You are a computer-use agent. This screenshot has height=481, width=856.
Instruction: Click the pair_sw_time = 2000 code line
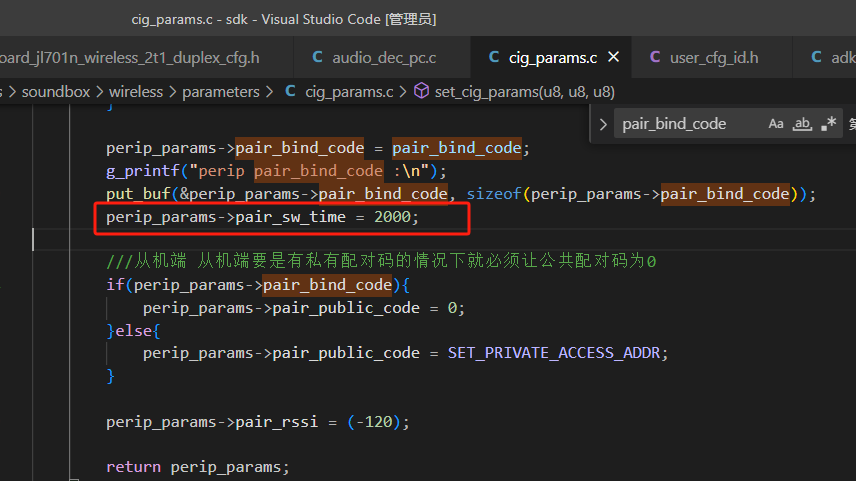(262, 217)
